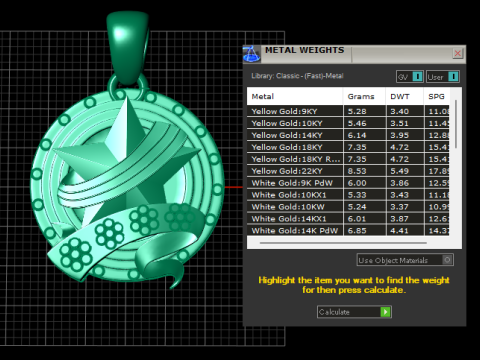Viewport: 480px width, 360px height.
Task: Select the Yellow Gold:18KY row
Action: click(348, 147)
